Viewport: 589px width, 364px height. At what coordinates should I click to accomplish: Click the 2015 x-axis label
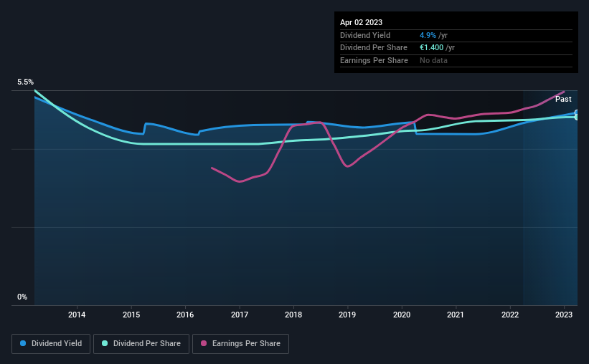pos(131,315)
